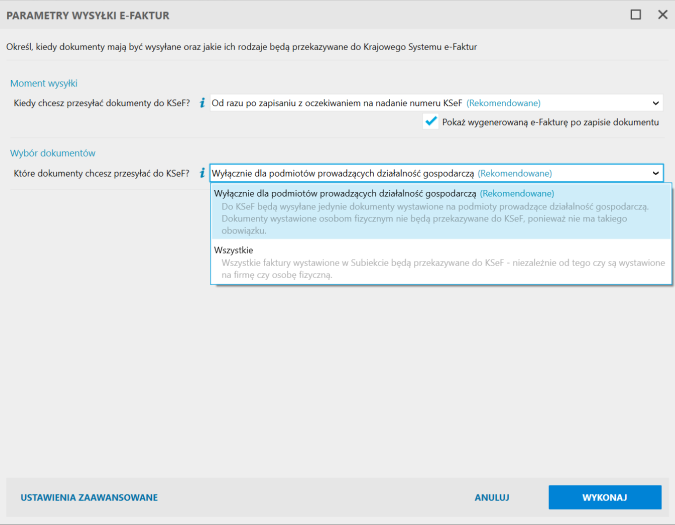Toggle "Pokaż wygenerowaną e-Fakturę po zapisie dokumentu" checkbox
Screen dimensions: 675x525
click(x=431, y=122)
